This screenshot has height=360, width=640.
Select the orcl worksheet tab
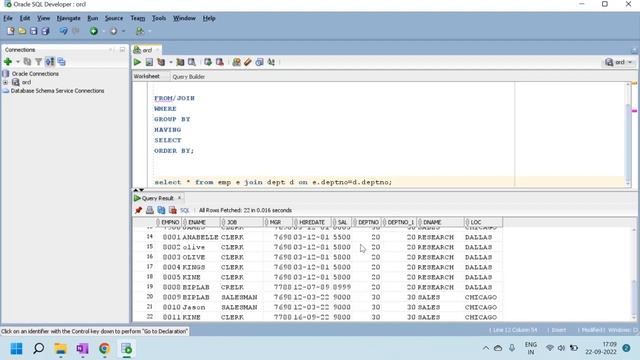147,50
